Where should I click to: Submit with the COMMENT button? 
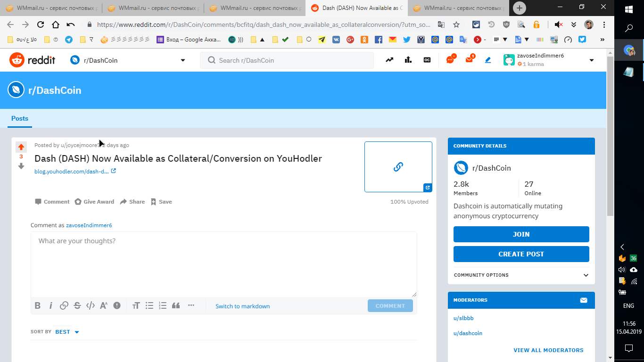coord(390,305)
